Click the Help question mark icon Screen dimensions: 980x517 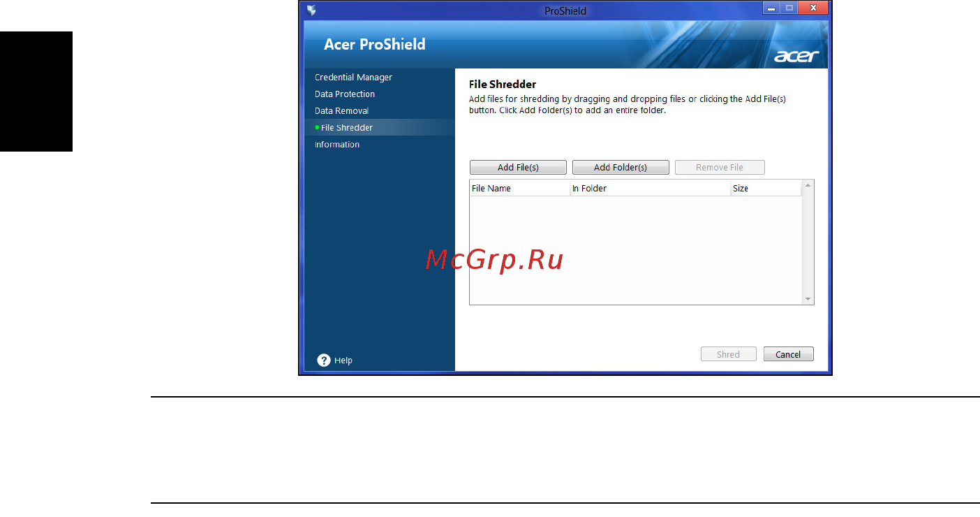324,361
